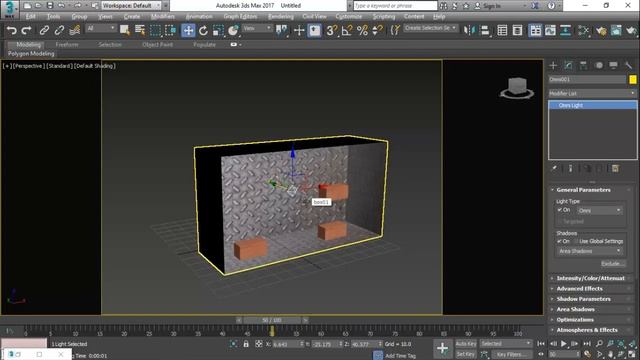Click the Exclude button

pyautogui.click(x=613, y=264)
